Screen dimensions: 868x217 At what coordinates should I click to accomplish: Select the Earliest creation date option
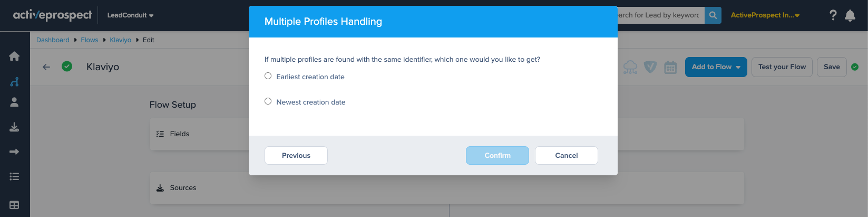tap(268, 76)
